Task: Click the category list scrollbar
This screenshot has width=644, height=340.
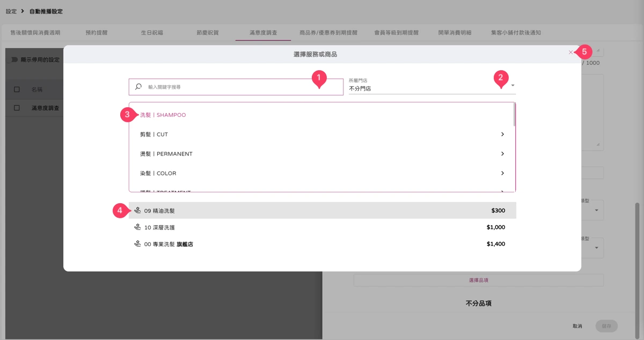Action: coord(514,115)
